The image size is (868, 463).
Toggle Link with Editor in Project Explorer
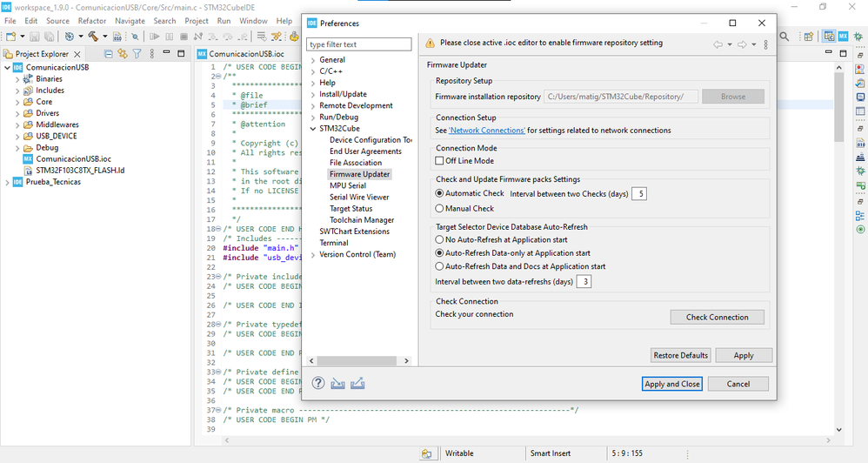[x=123, y=54]
